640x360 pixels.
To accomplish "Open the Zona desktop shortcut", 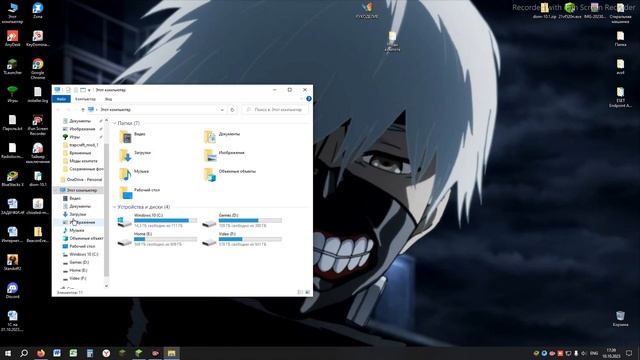I will tap(38, 10).
